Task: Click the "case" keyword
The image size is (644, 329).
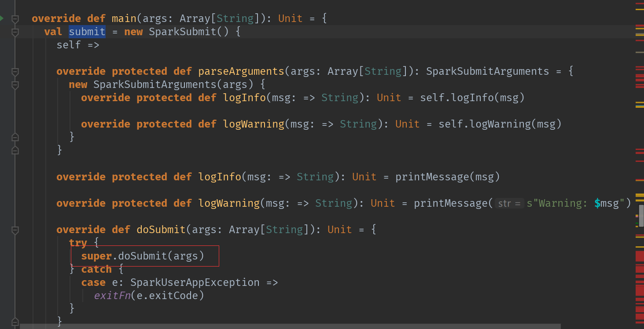Action: coord(93,282)
